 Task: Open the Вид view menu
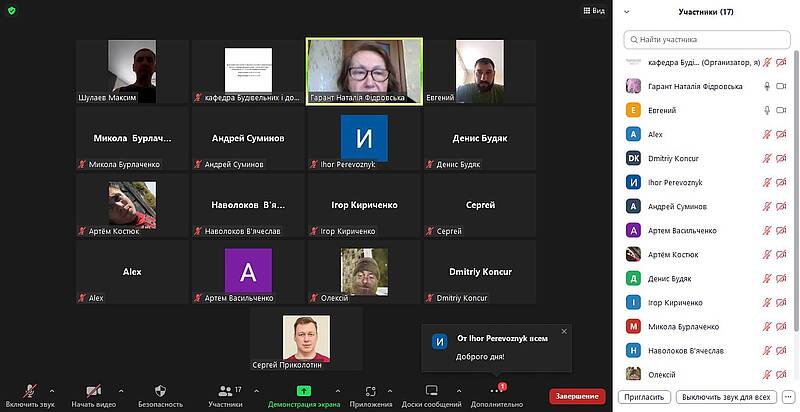[593, 10]
